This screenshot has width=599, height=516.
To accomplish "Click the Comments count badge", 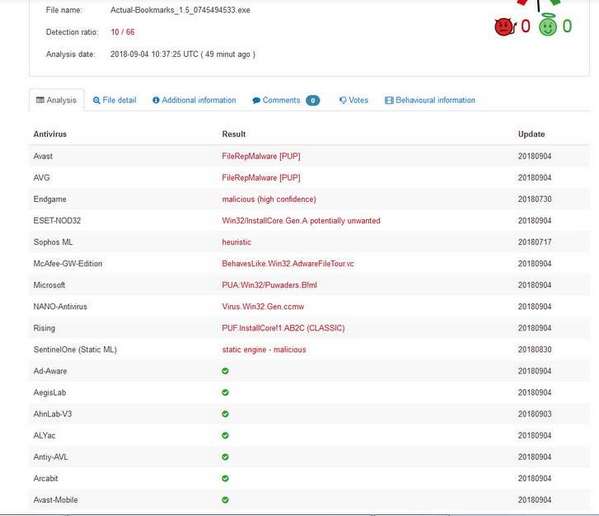I will [x=312, y=100].
